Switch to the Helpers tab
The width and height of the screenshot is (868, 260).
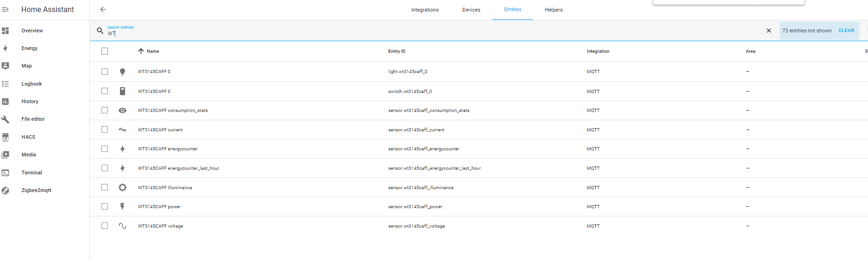554,10
